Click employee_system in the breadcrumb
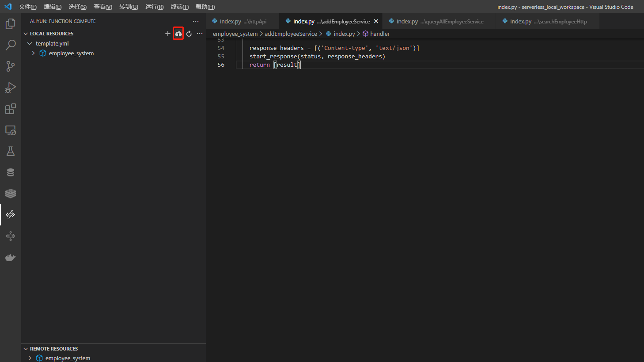 pos(235,34)
